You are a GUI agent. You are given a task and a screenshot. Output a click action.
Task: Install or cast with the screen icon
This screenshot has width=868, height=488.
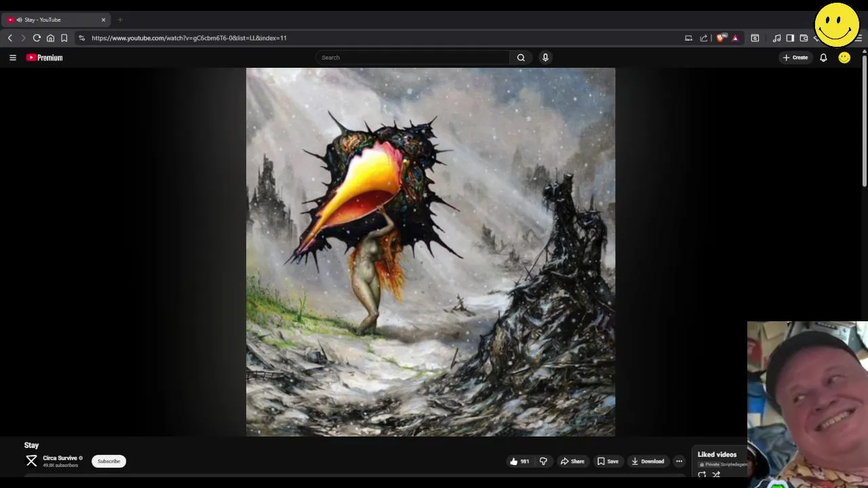pos(688,38)
